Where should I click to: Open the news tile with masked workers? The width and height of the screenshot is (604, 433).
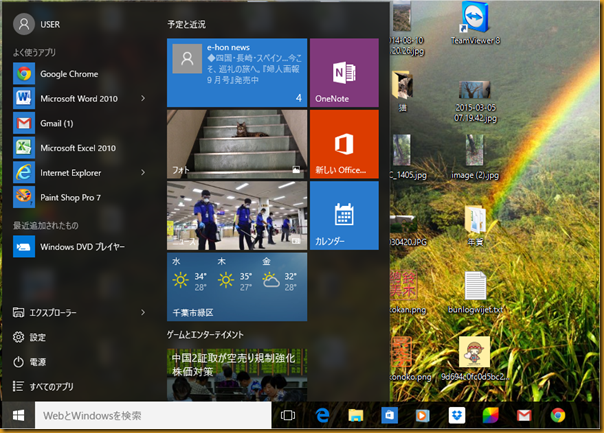237,215
